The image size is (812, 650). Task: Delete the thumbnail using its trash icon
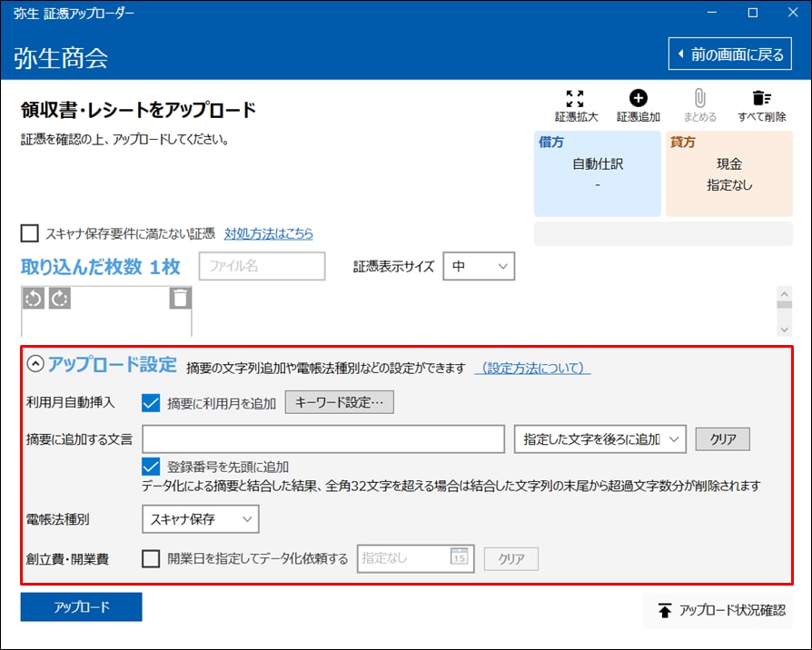point(181,299)
